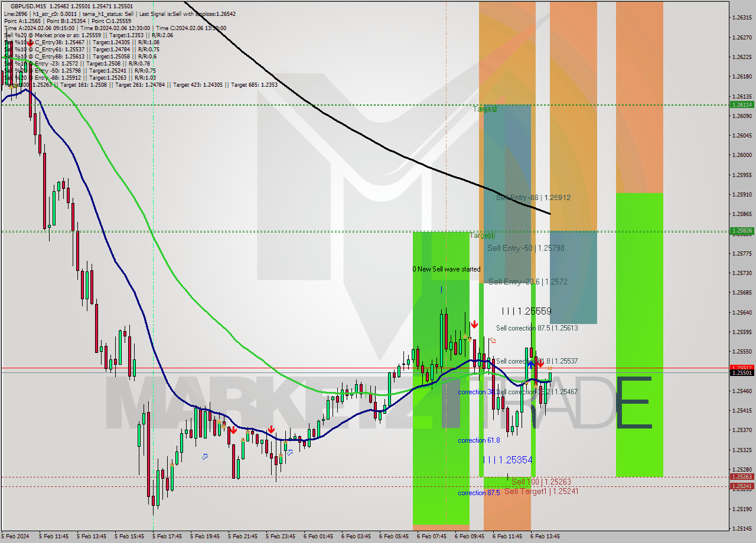Click the 'GBPUSD,M15' chart title text
The height and width of the screenshot is (543, 756).
pos(29,6)
